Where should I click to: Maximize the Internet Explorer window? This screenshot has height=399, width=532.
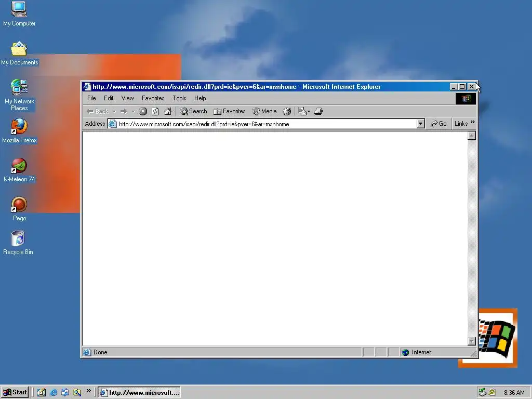point(462,87)
